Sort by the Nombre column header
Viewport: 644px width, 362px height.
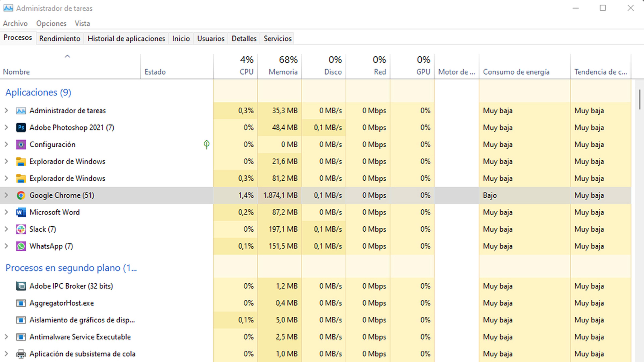tap(70, 66)
